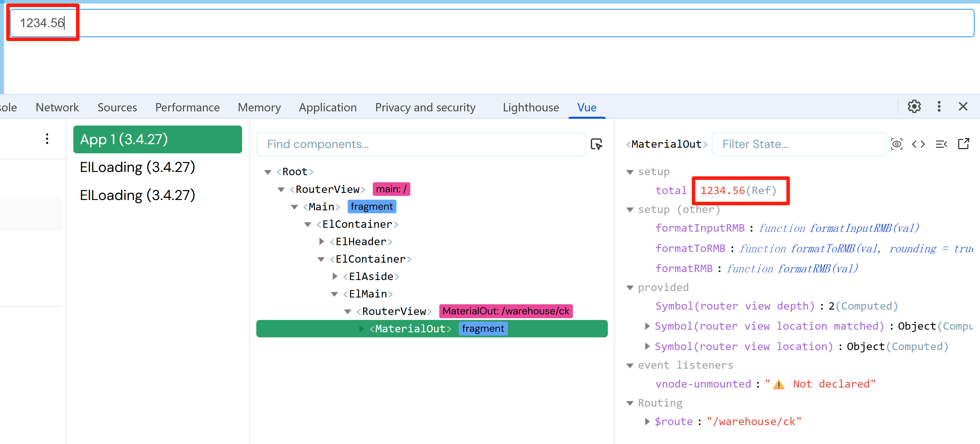The width and height of the screenshot is (980, 444).
Task: Expand the $route routing entry
Action: (x=647, y=421)
